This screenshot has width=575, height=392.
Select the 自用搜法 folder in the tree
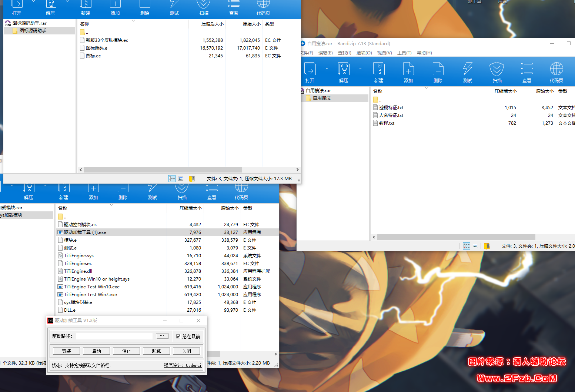pyautogui.click(x=321, y=98)
